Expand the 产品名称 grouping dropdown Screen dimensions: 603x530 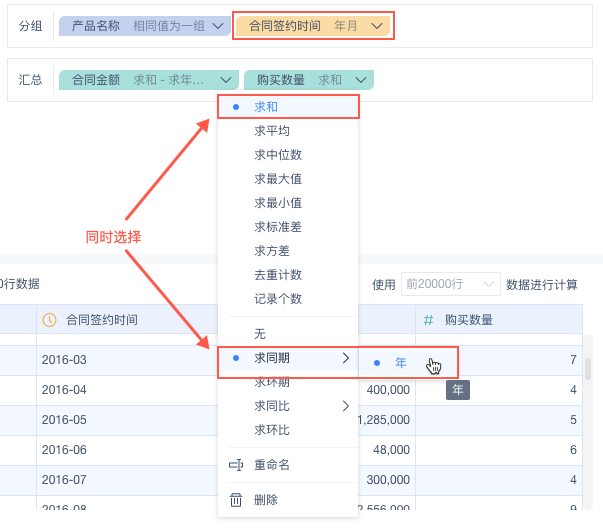click(219, 26)
